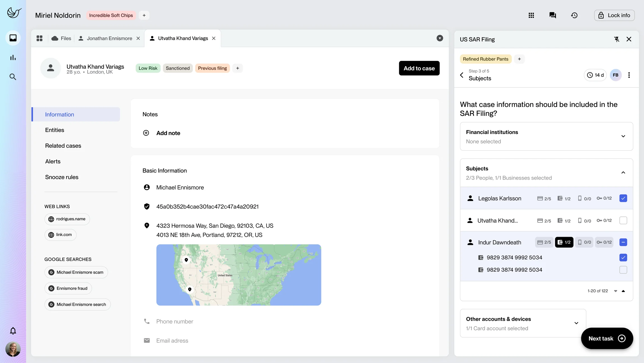The width and height of the screenshot is (644, 363).
Task: Add a tag next to Previous filing
Action: [x=238, y=68]
